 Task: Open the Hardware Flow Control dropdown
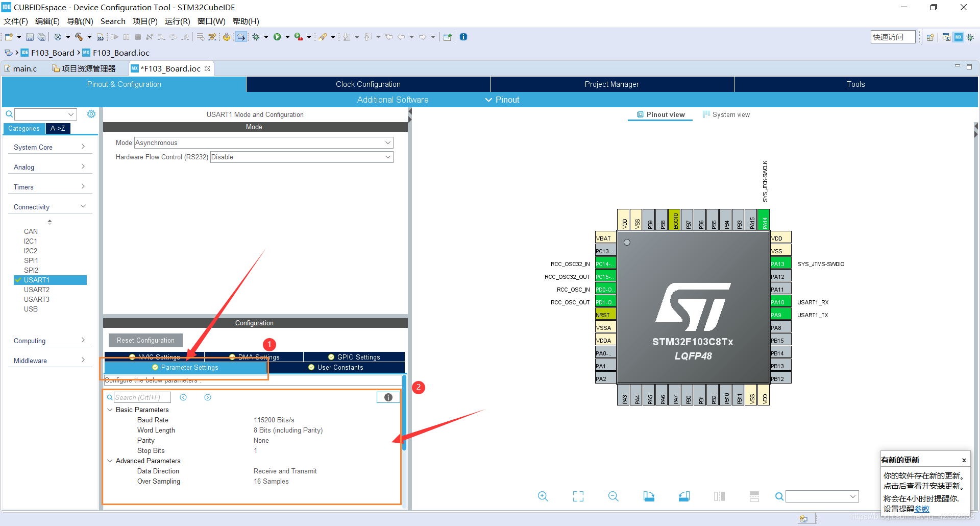[302, 157]
